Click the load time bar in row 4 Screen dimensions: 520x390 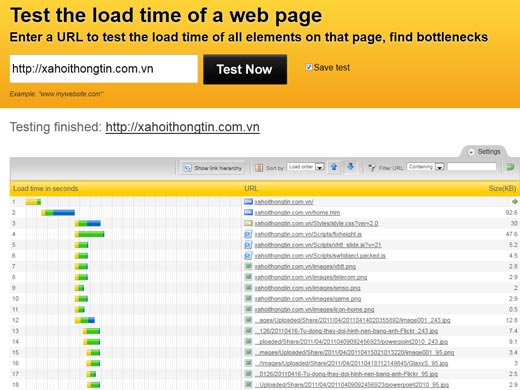90,234
